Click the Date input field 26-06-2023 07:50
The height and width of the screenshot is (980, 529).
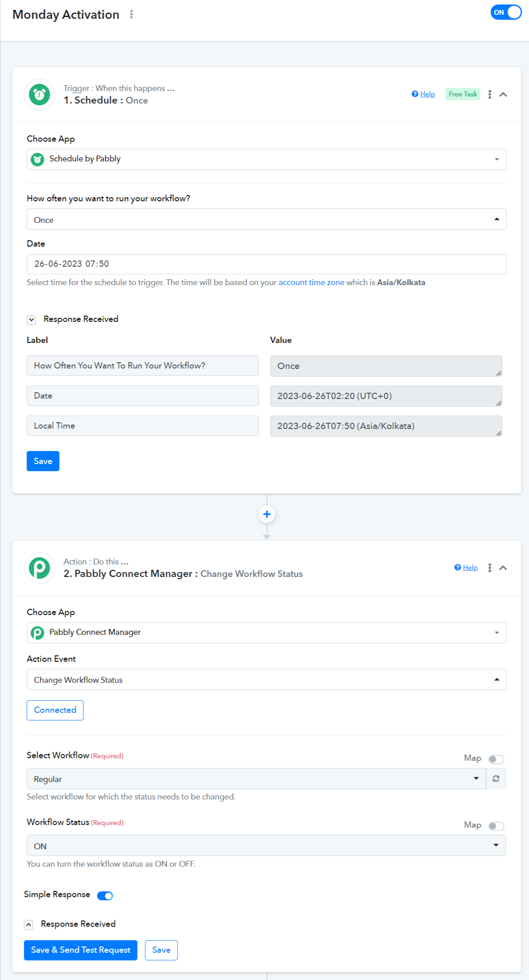tap(266, 264)
